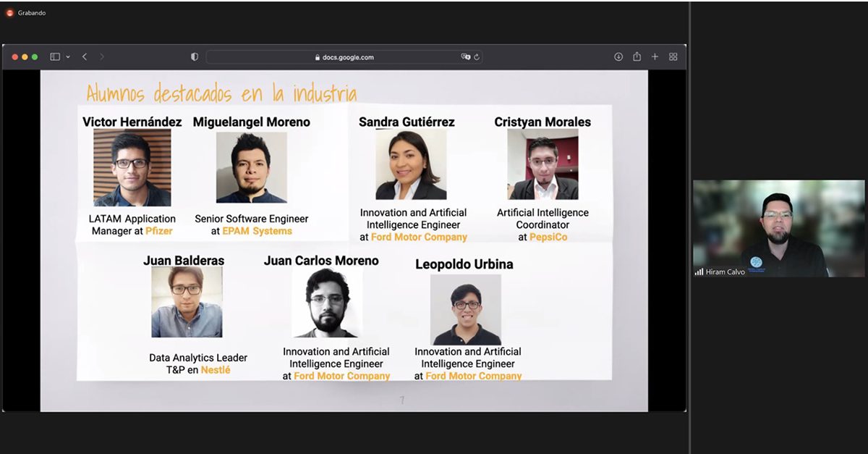Click the Grabando recording label text
Screen dimensions: 868x454
[32, 13]
